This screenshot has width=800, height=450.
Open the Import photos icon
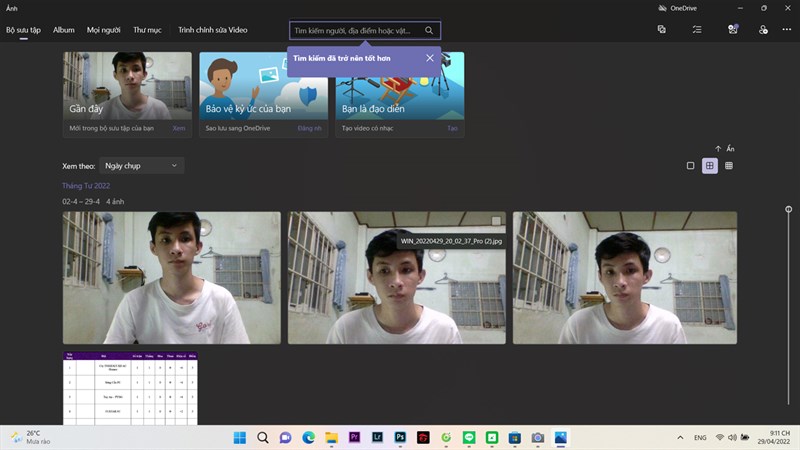click(x=732, y=30)
